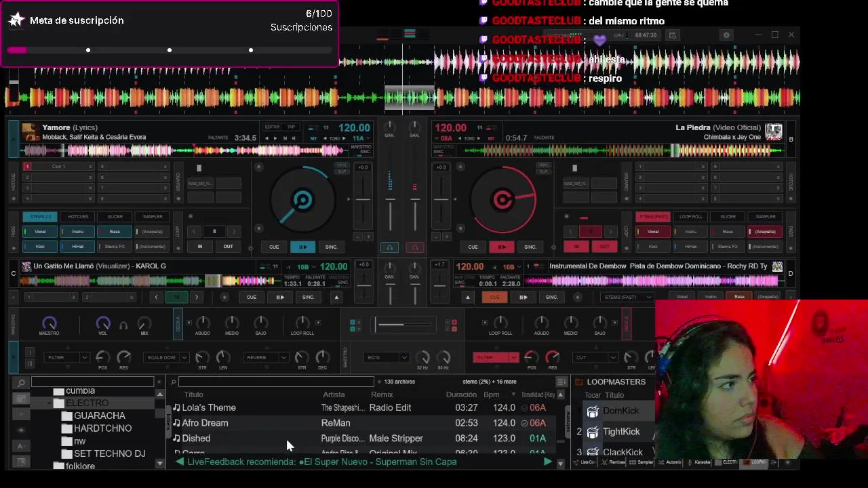Go to next LiveFeedback recommendation arrow
868x488 pixels.
(x=547, y=462)
